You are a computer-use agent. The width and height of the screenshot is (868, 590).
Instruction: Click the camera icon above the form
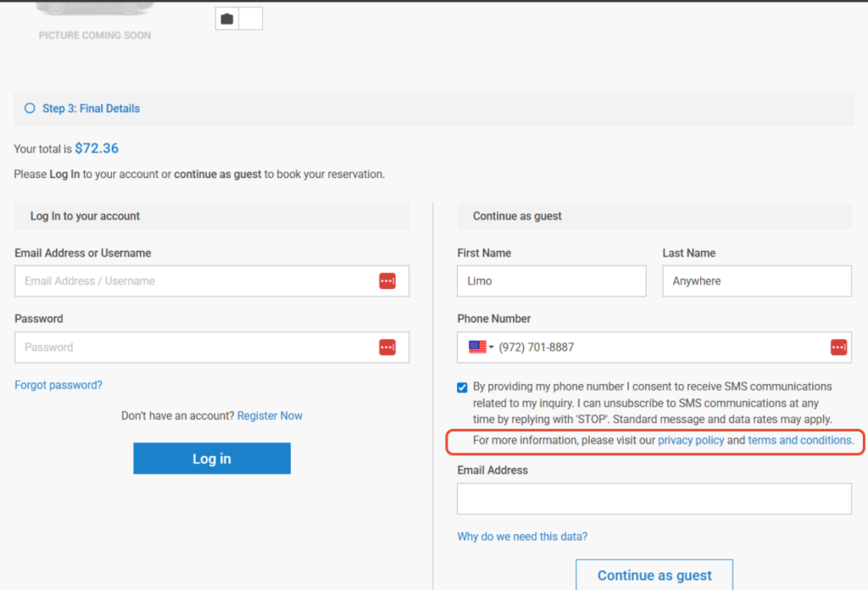pos(227,19)
